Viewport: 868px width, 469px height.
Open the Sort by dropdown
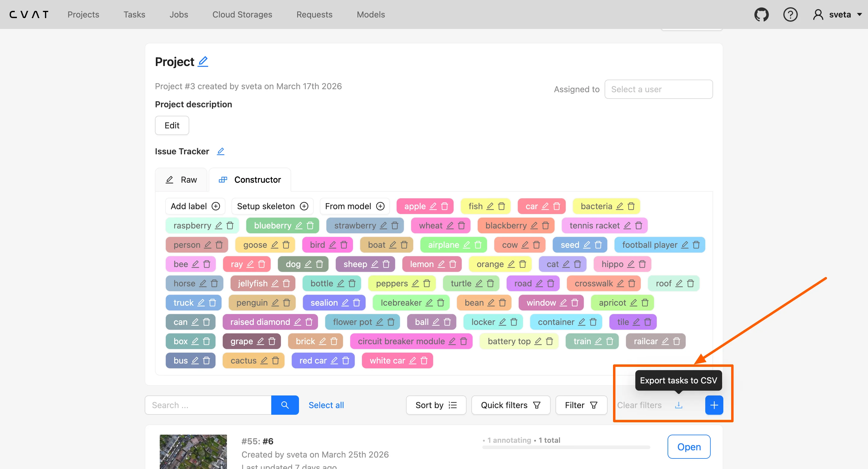tap(436, 405)
